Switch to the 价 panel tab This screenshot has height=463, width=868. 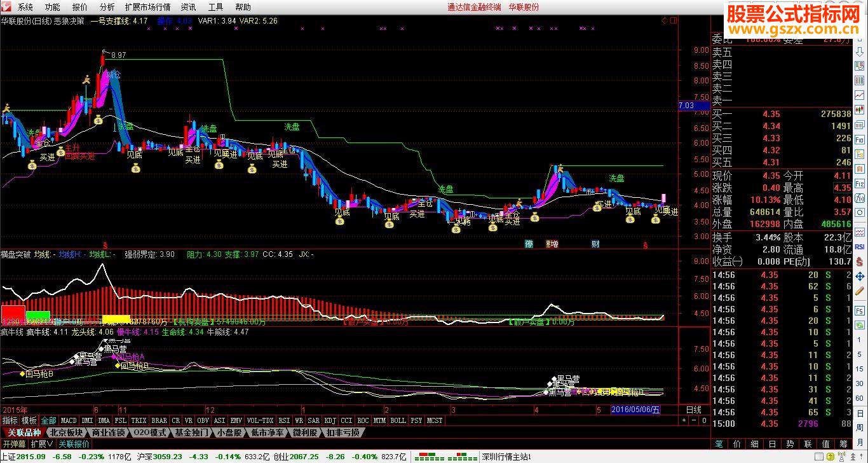point(737,444)
